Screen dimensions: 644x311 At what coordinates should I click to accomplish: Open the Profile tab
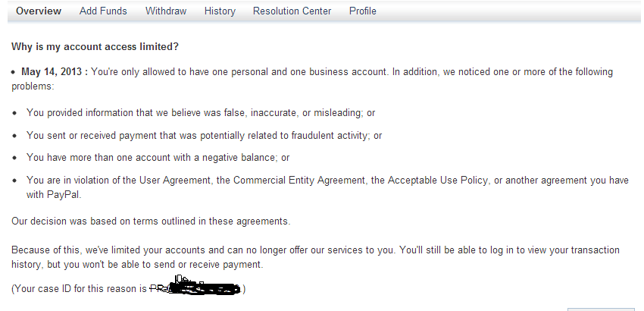tap(362, 11)
